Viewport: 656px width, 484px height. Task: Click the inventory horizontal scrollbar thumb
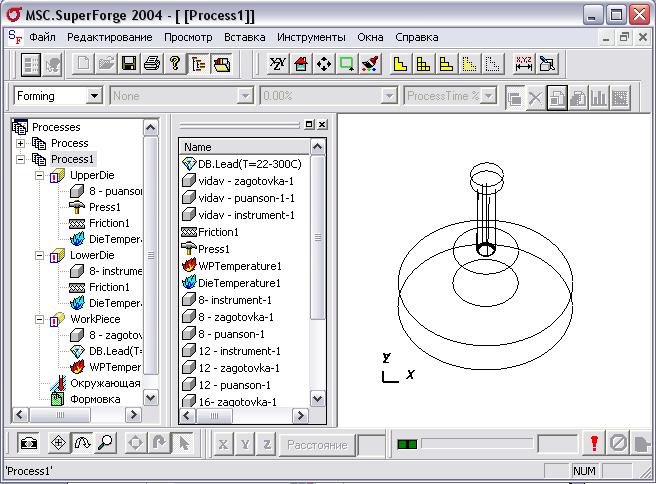[x=214, y=416]
